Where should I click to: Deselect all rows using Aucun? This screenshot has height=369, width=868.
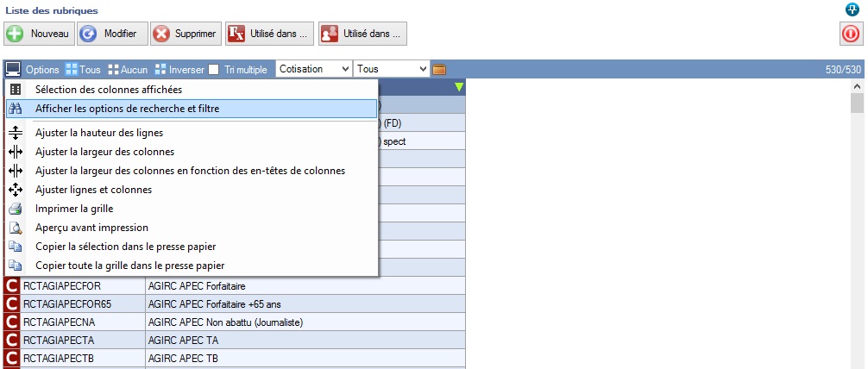point(128,69)
